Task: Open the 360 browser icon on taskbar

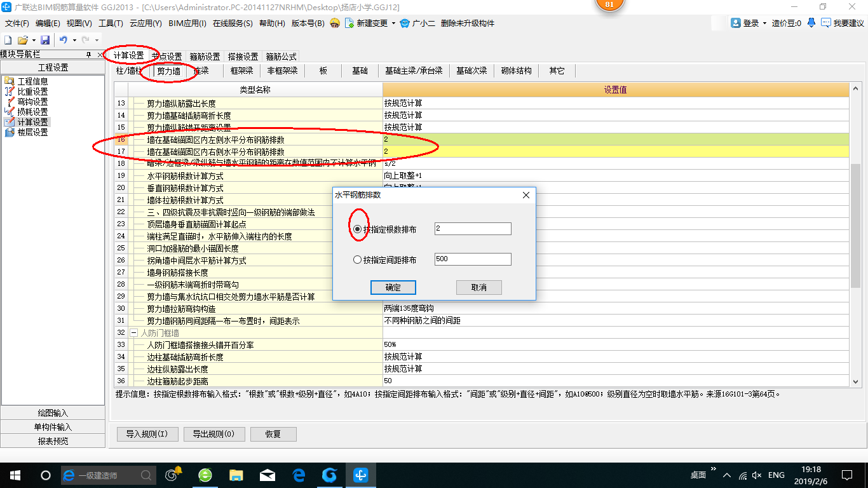Action: click(x=205, y=475)
